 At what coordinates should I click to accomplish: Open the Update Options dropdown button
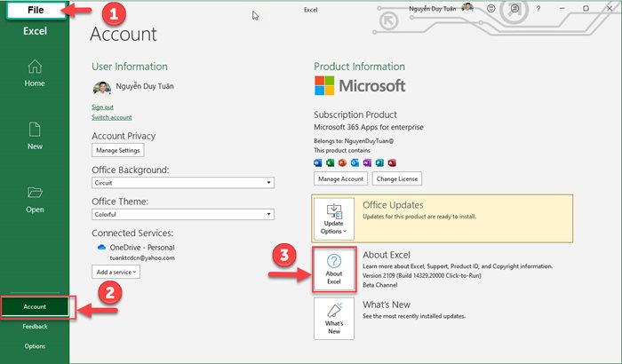pyautogui.click(x=334, y=219)
